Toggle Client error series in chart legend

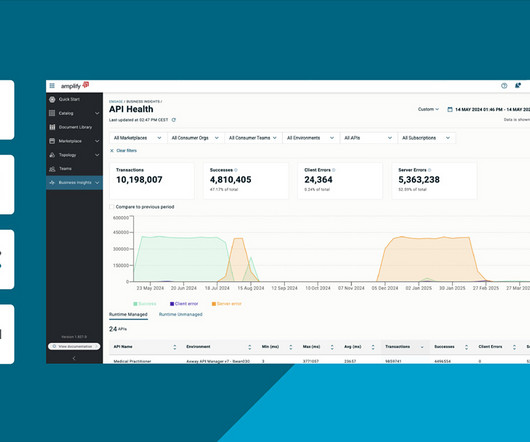(184, 304)
